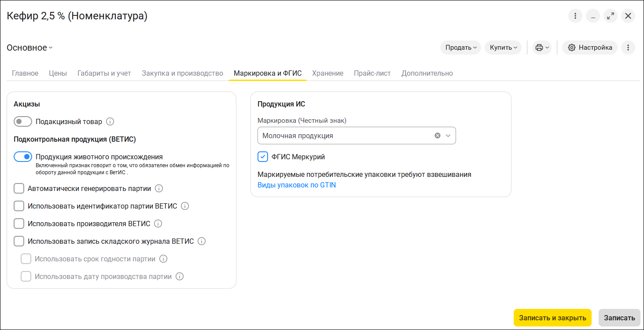Expand the Основное section dropdown
Image resolution: width=644 pixels, height=330 pixels.
(29, 48)
